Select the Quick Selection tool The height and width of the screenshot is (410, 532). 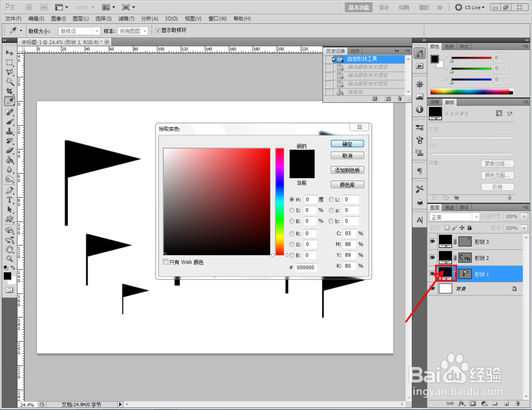(x=10, y=81)
